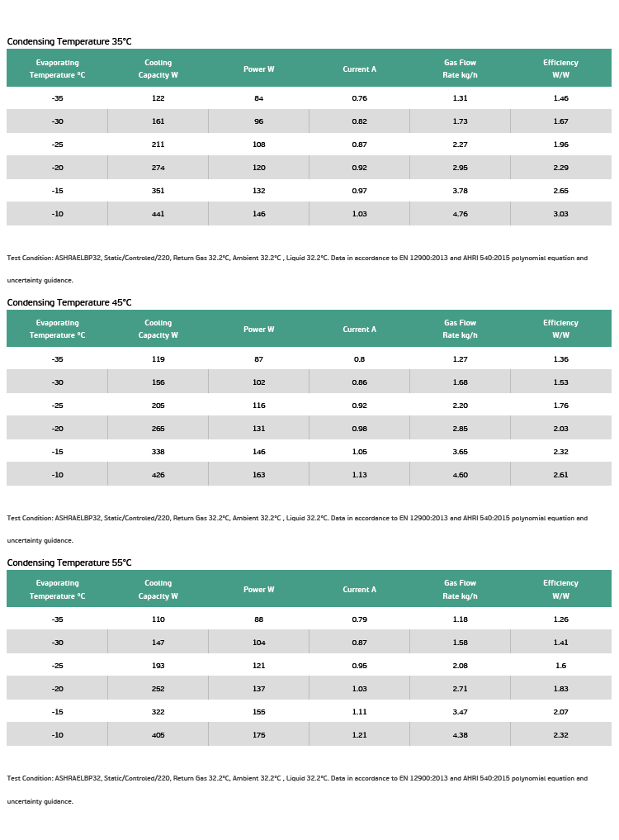619x840 pixels.
Task: Select the 122 cooling capacity value
Action: point(158,98)
